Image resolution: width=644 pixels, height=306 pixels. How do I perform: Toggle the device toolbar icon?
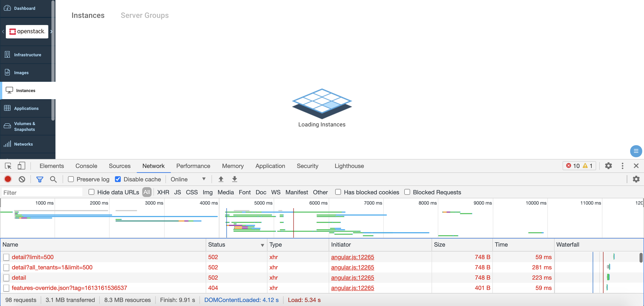[21, 166]
